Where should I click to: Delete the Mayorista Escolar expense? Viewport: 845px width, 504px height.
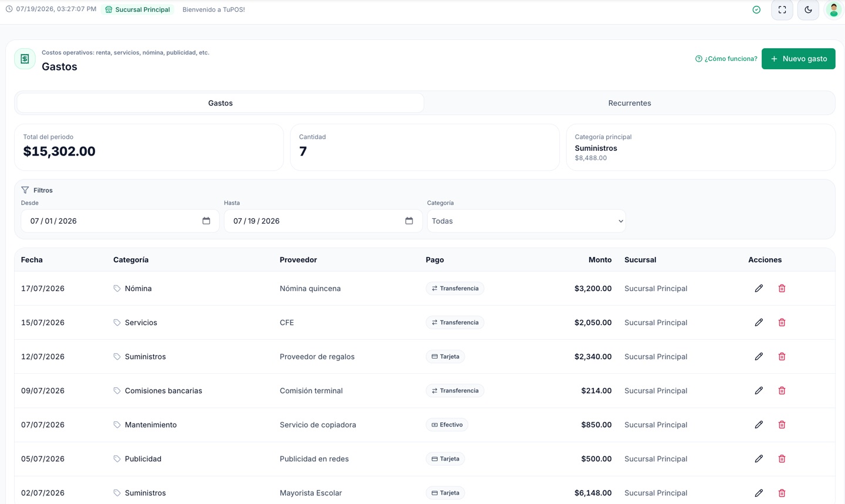click(782, 493)
